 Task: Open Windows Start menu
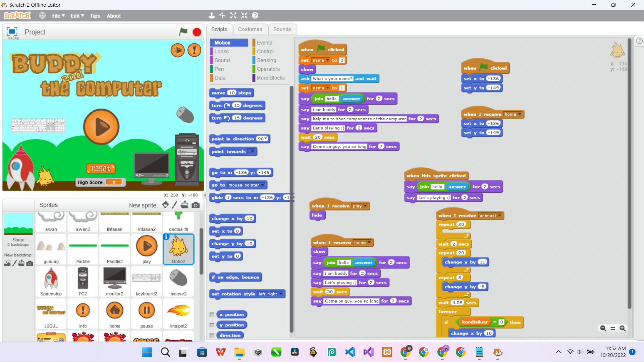(x=147, y=352)
